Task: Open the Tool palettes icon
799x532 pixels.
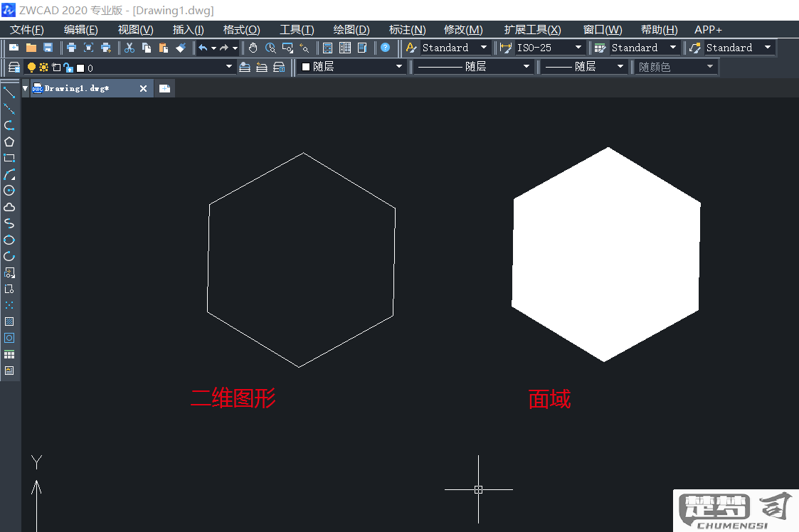Action: pos(362,48)
